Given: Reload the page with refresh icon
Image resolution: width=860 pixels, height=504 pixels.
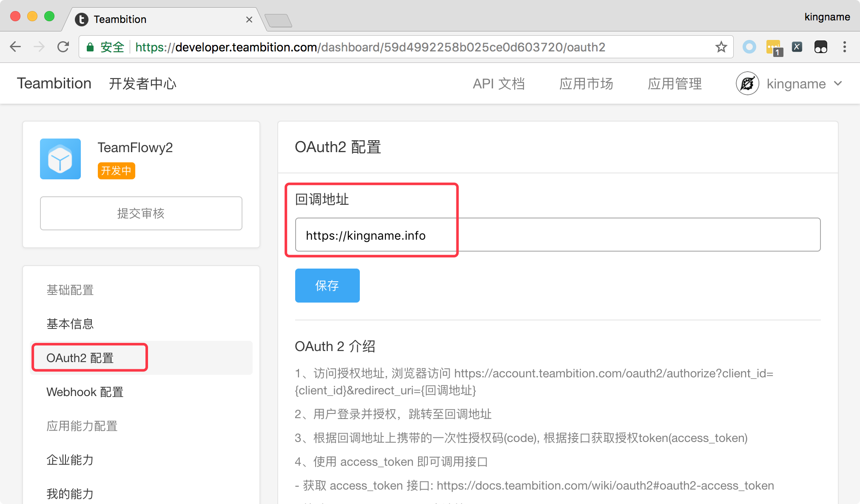Looking at the screenshot, I should click(x=63, y=47).
